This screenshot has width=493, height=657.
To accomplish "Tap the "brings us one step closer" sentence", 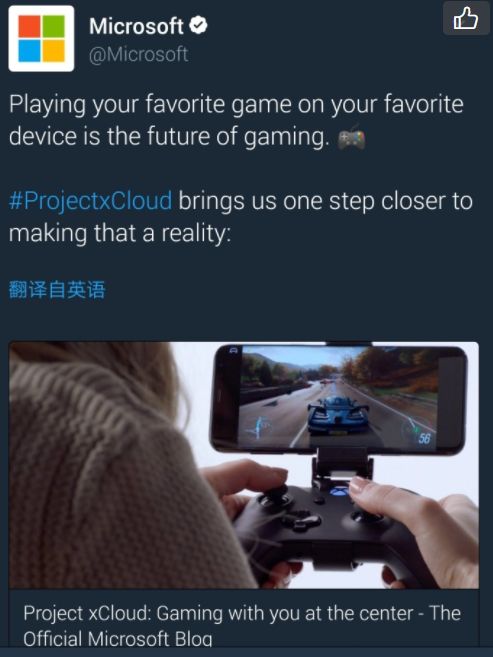I will pyautogui.click(x=326, y=201).
